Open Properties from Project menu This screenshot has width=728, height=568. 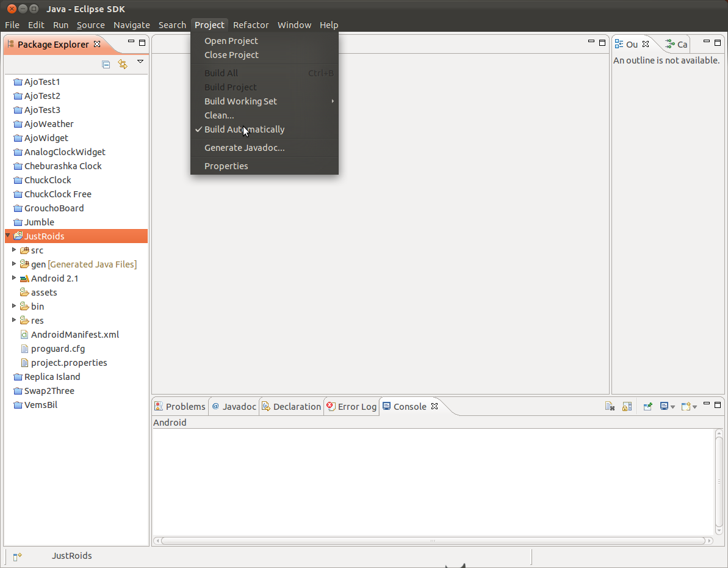coord(264,166)
